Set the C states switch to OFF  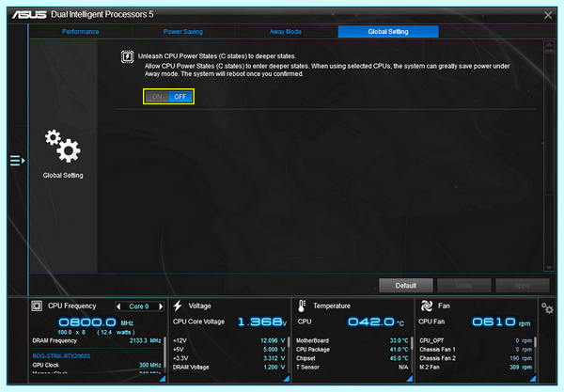[x=180, y=97]
